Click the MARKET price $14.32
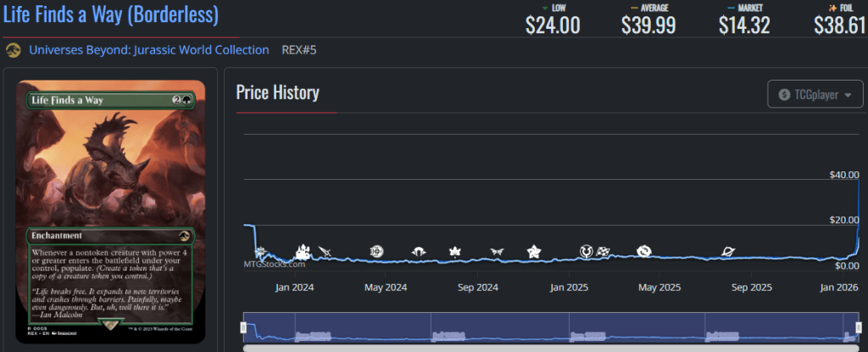Viewport: 868px width, 352px height. point(743,25)
